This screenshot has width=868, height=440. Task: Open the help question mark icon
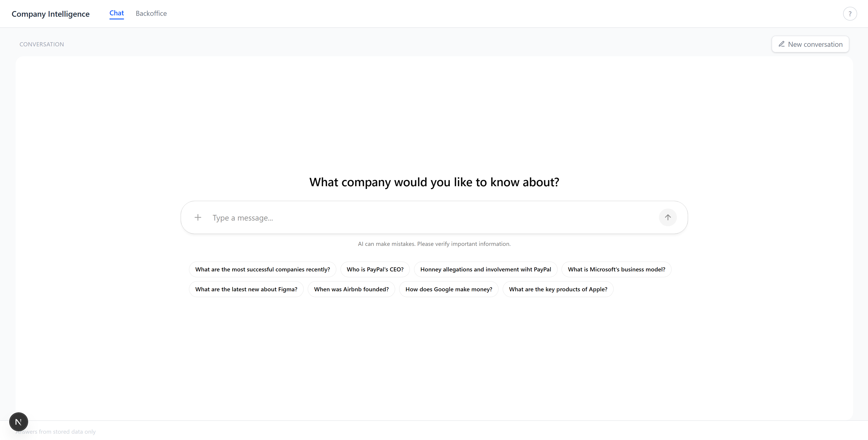pos(850,14)
